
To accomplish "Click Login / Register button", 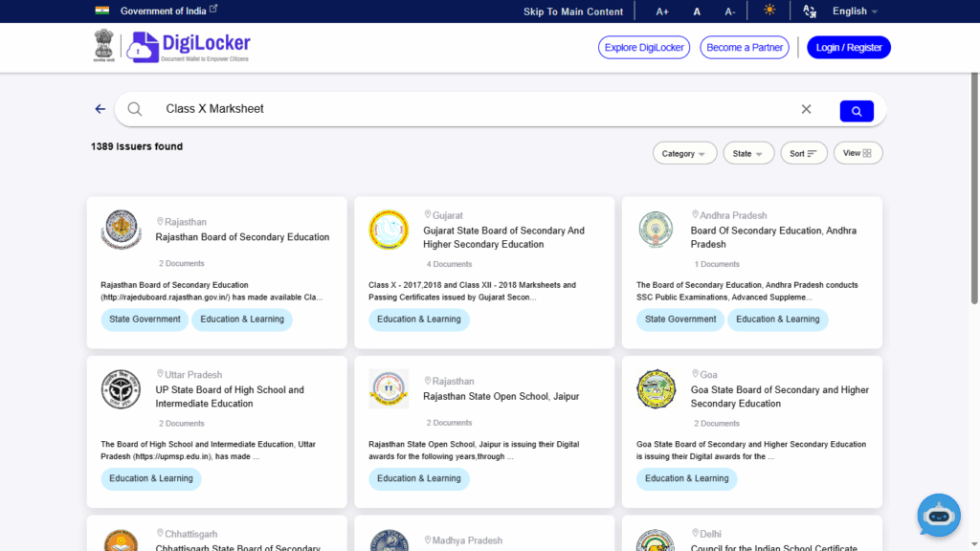I will pyautogui.click(x=849, y=48).
